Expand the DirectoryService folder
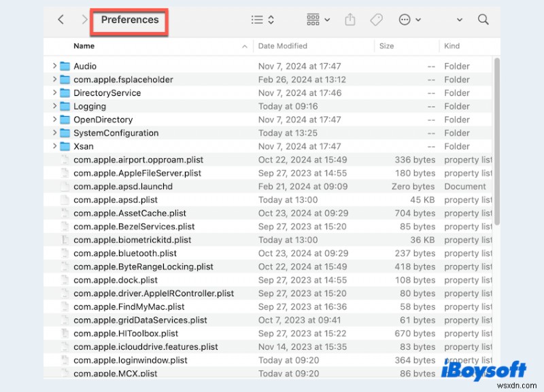The width and height of the screenshot is (544, 392). click(x=54, y=92)
